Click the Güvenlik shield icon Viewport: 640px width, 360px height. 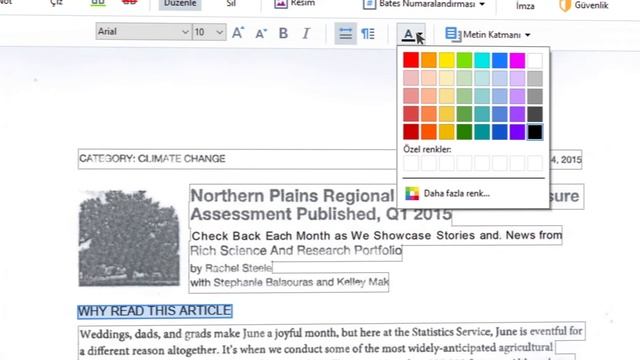565,5
